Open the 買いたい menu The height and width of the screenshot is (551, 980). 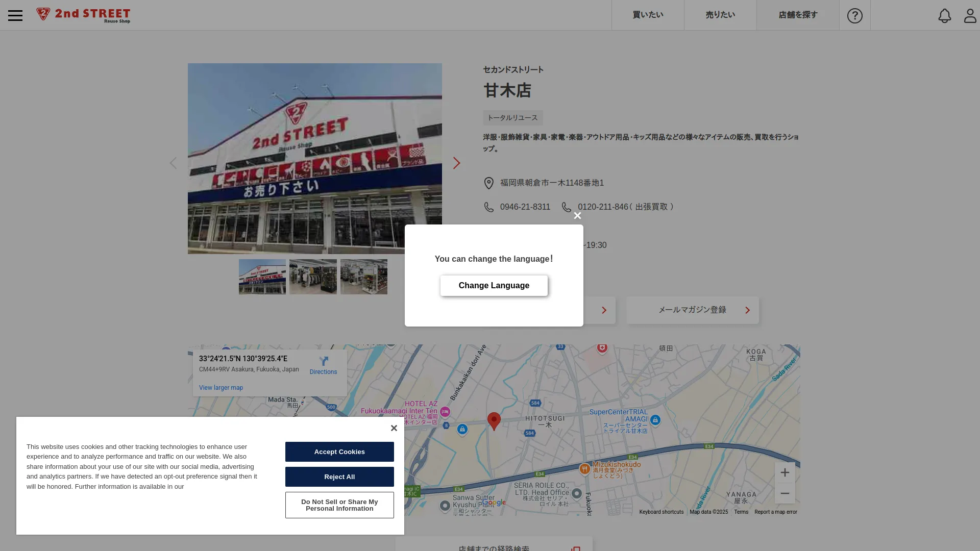tap(648, 15)
